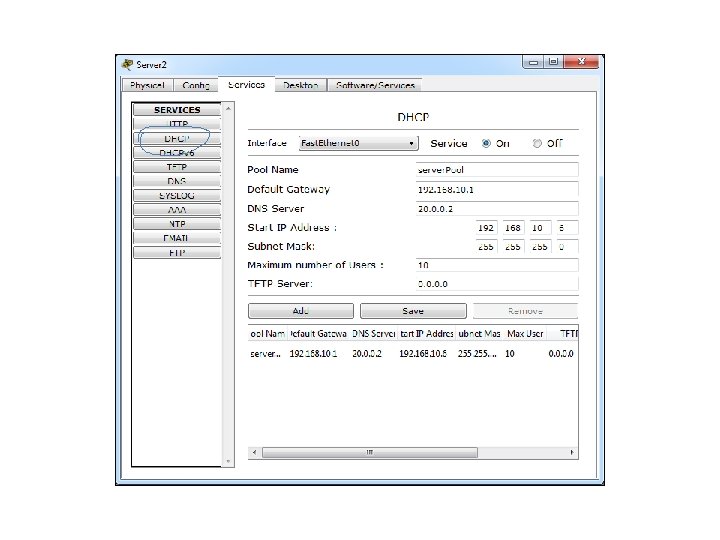Go to Software/Services tab
This screenshot has height=540, width=720.
point(375,85)
